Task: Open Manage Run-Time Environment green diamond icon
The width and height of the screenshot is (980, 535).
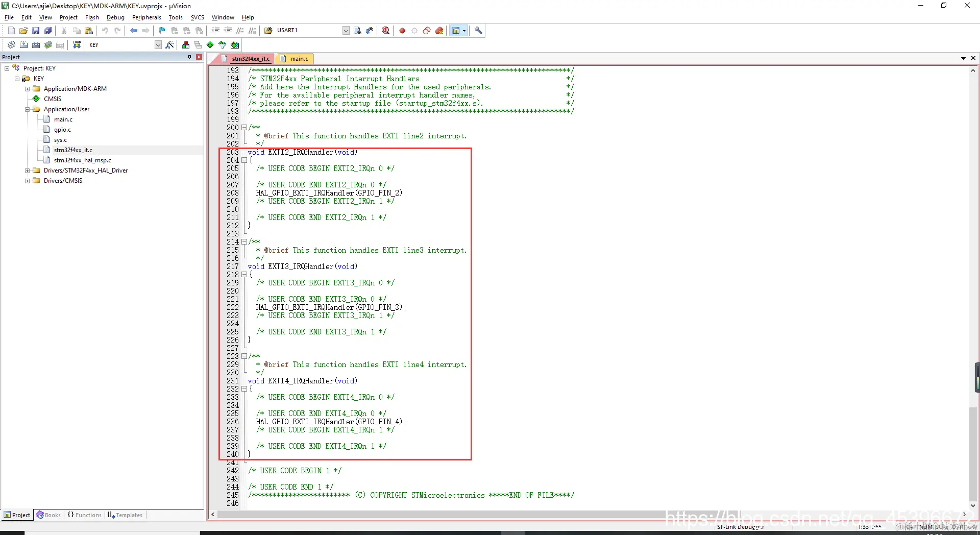Action: click(x=210, y=45)
